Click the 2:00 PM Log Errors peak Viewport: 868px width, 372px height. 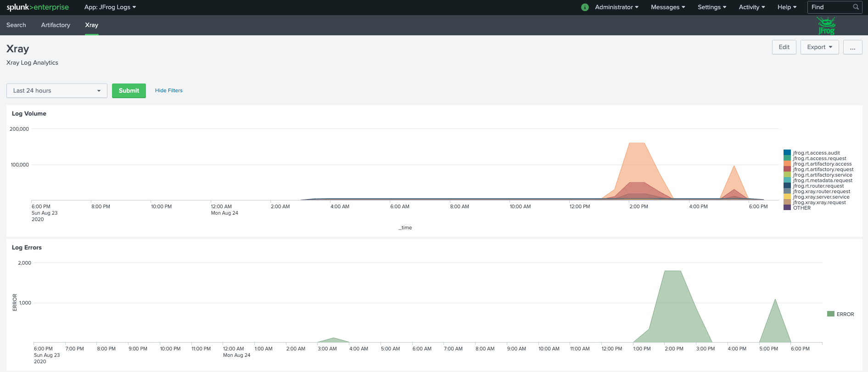coord(672,307)
